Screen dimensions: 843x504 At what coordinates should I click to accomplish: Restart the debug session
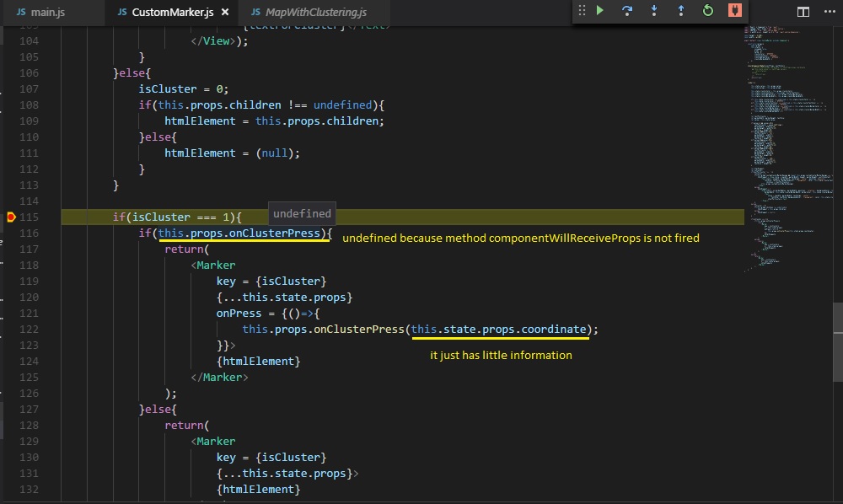pos(708,10)
